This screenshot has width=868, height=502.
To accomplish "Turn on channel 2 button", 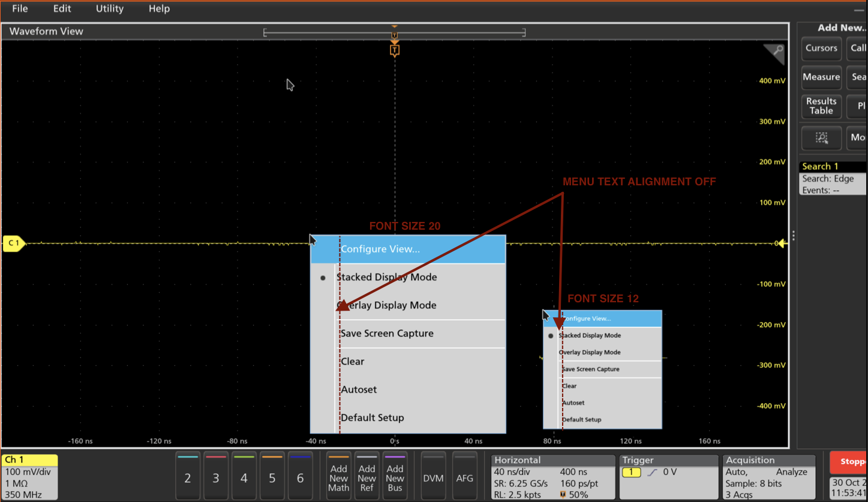I will click(188, 477).
